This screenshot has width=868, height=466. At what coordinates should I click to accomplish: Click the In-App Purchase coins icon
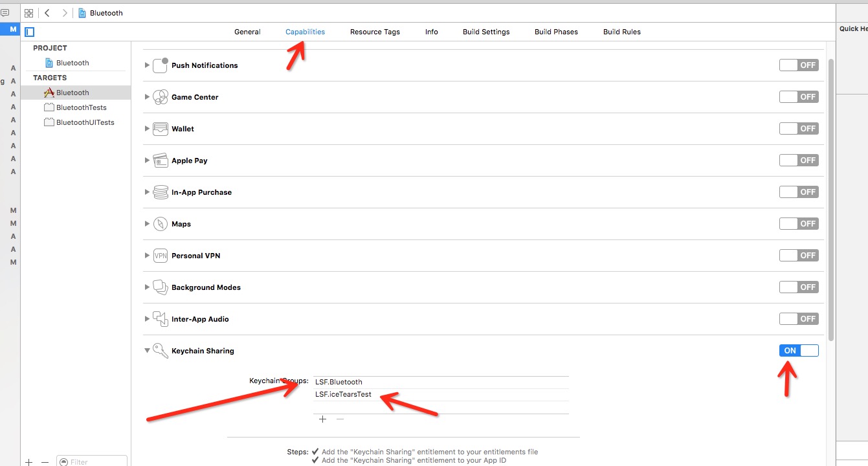[160, 192]
